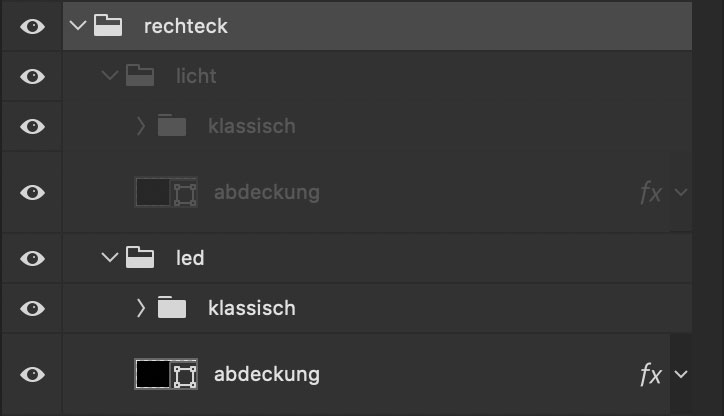Select the klassisch layer under led

(x=252, y=308)
